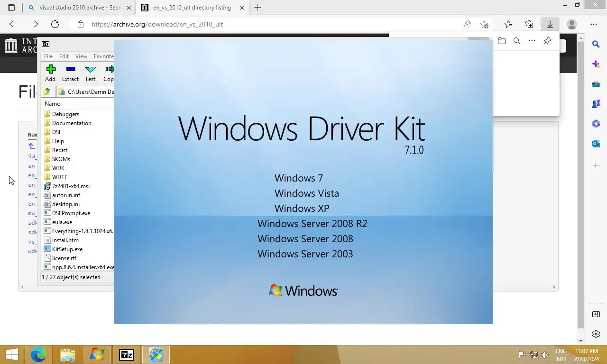Switch to en_vs_2010_ult directory listing tab
This screenshot has height=364, width=607.
[x=192, y=8]
